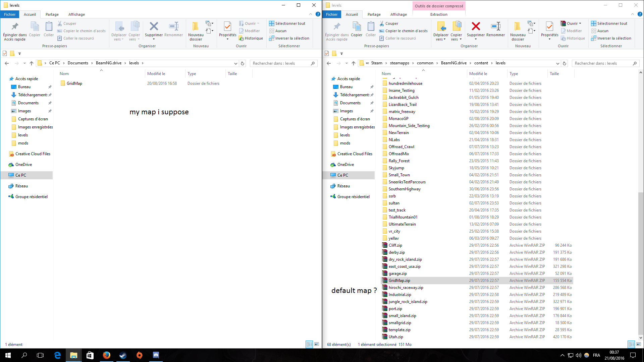The width and height of the screenshot is (644, 362).
Task: Open Fichier menu in right window
Action: coord(332,14)
